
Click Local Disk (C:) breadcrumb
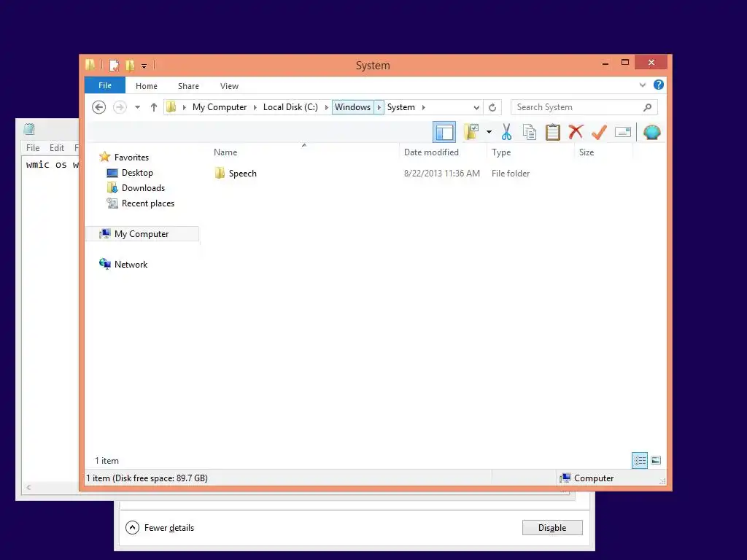[290, 107]
